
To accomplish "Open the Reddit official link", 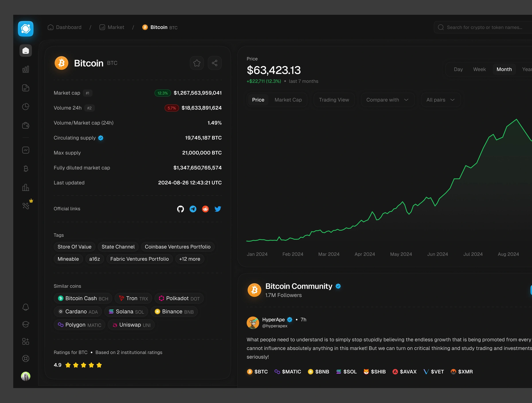I will point(205,209).
